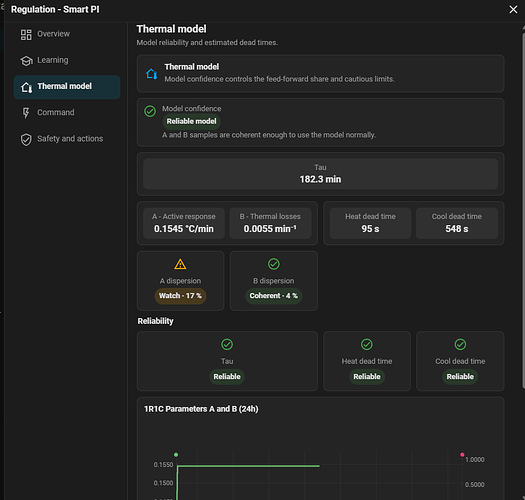Click the Model confidence green check icon
Screen dimensions: 525x500
pos(150,111)
